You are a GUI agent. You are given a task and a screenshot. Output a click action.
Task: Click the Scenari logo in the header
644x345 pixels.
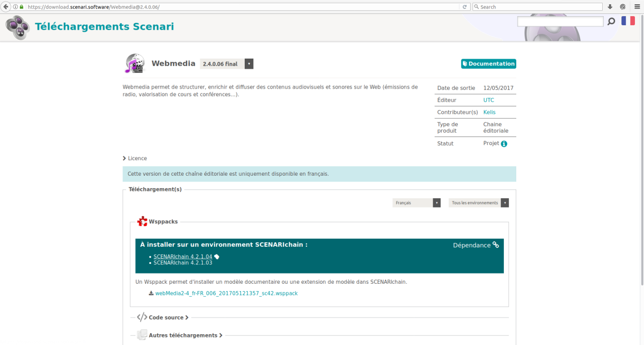(18, 27)
